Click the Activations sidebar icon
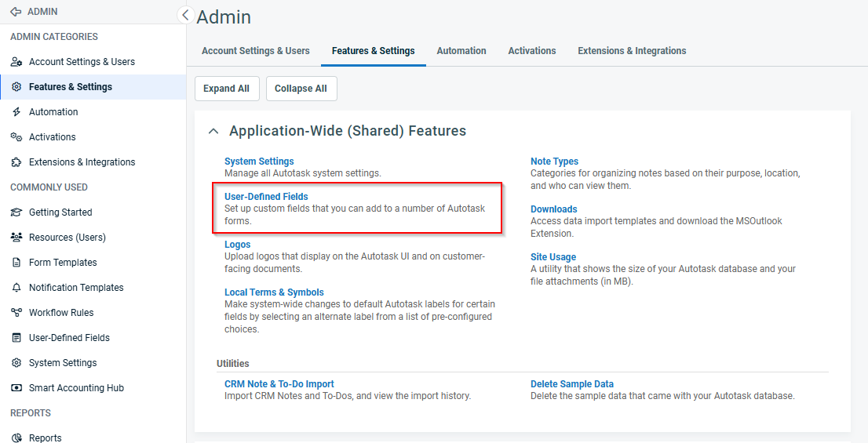Image resolution: width=868 pixels, height=443 pixels. pyautogui.click(x=16, y=137)
